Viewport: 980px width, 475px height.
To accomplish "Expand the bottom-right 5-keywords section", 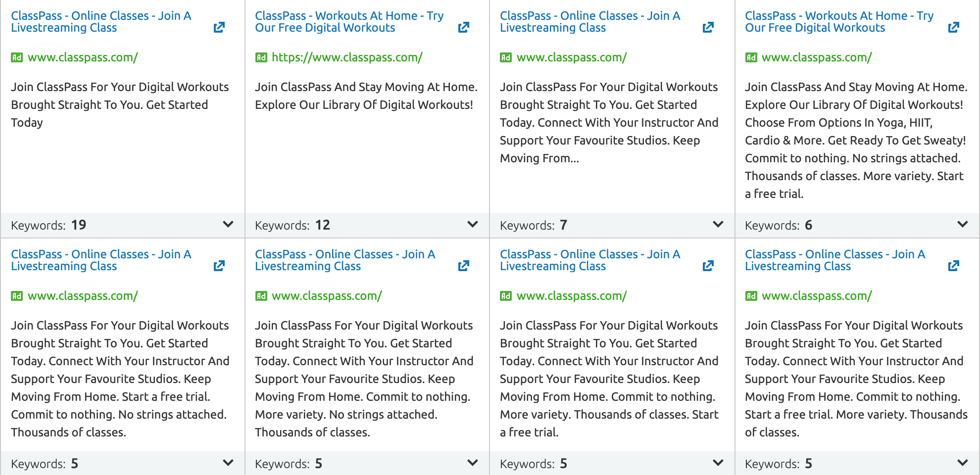I will pos(962,463).
